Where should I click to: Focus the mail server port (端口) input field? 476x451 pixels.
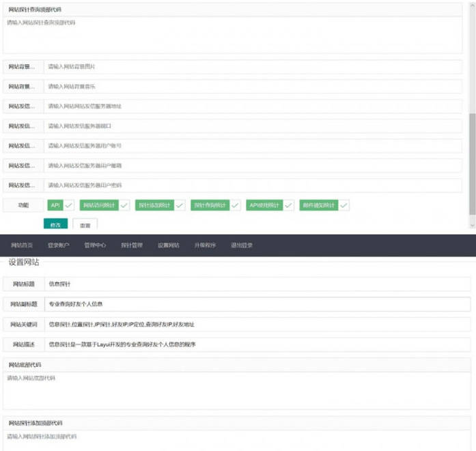tap(253, 126)
